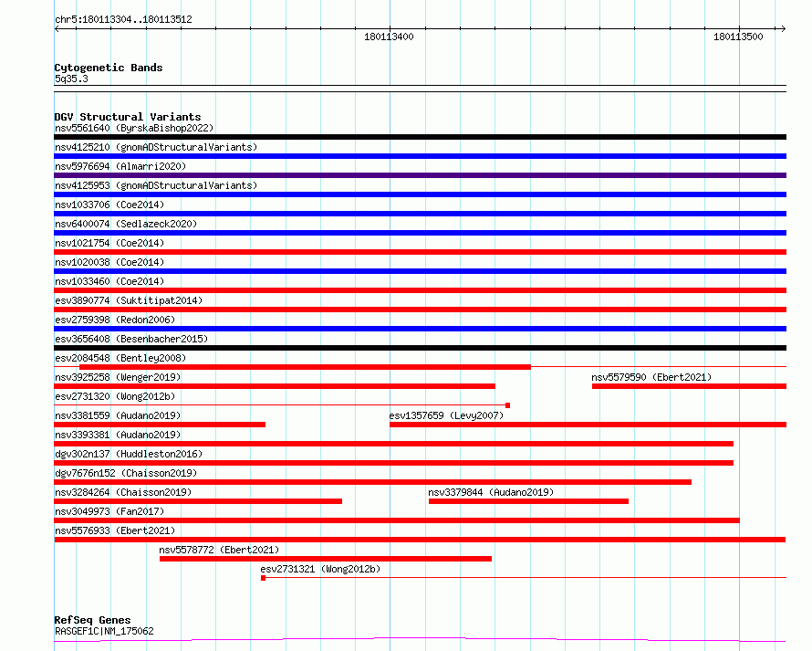Click esv2731321 (Wong2012b) label
This screenshot has height=651, width=812.
point(320,569)
